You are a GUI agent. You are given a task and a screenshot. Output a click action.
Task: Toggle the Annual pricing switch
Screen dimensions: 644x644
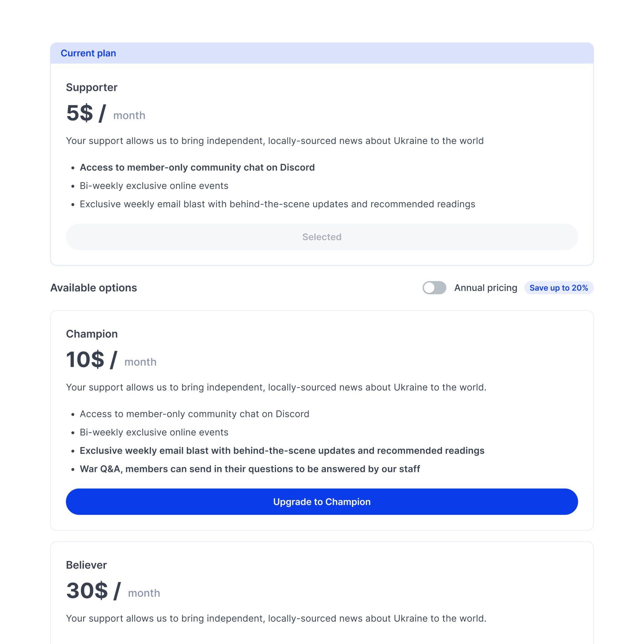pyautogui.click(x=434, y=288)
